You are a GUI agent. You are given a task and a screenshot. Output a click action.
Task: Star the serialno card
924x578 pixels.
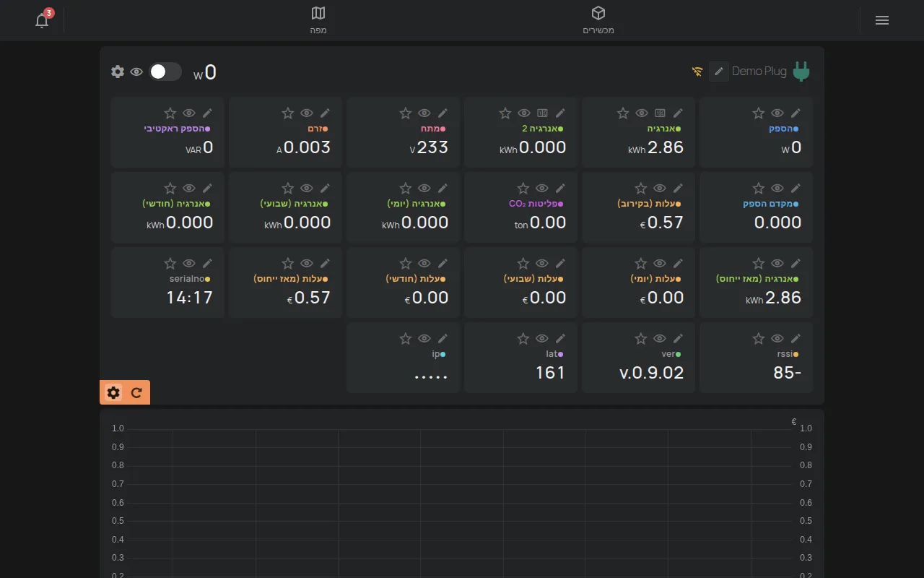coord(170,263)
